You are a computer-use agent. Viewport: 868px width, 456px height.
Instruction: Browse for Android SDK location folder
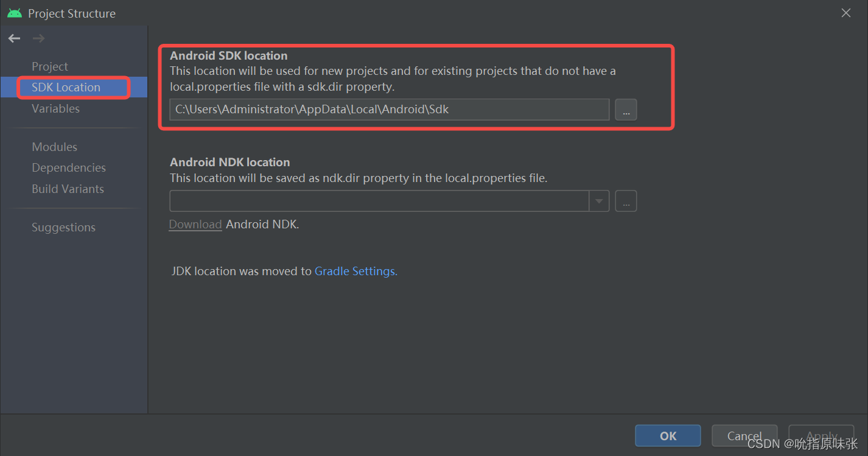coord(626,110)
